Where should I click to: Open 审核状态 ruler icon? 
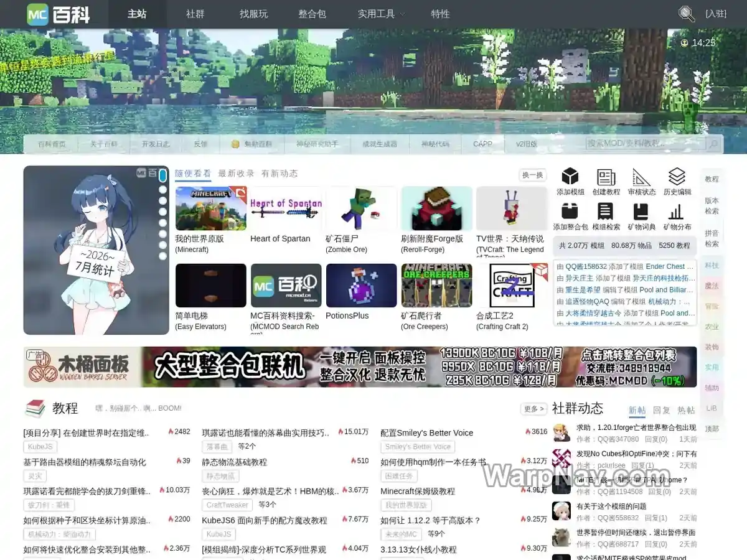[641, 177]
